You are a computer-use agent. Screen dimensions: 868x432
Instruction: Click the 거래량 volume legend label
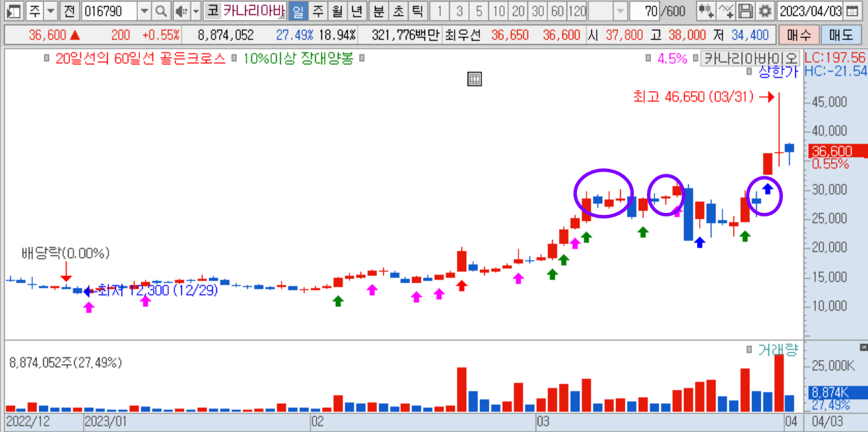pos(778,350)
